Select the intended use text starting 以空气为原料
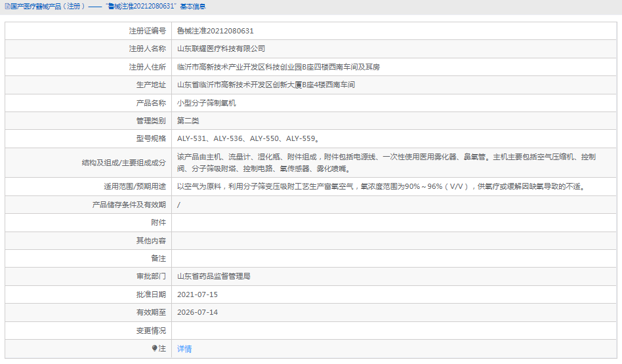The image size is (622, 364). pos(382,186)
